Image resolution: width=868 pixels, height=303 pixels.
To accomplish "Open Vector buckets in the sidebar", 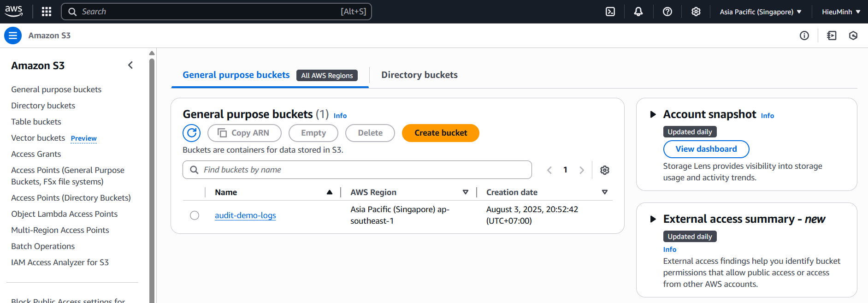I will click(38, 138).
